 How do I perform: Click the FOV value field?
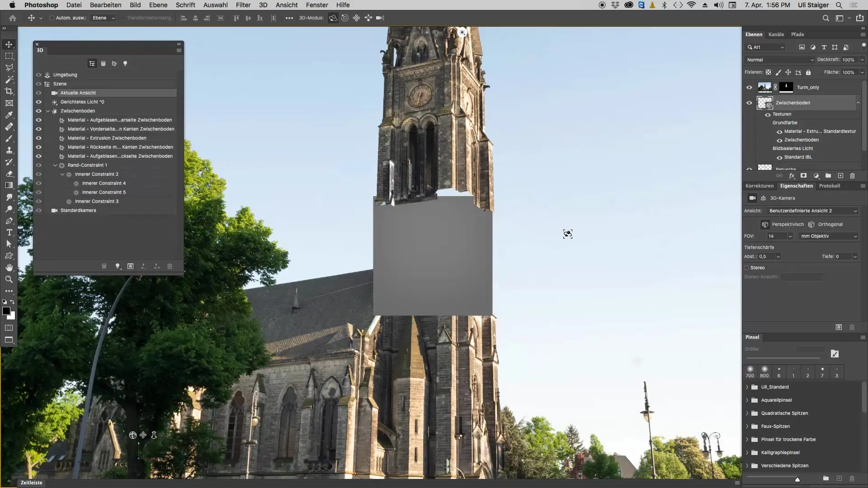[777, 236]
